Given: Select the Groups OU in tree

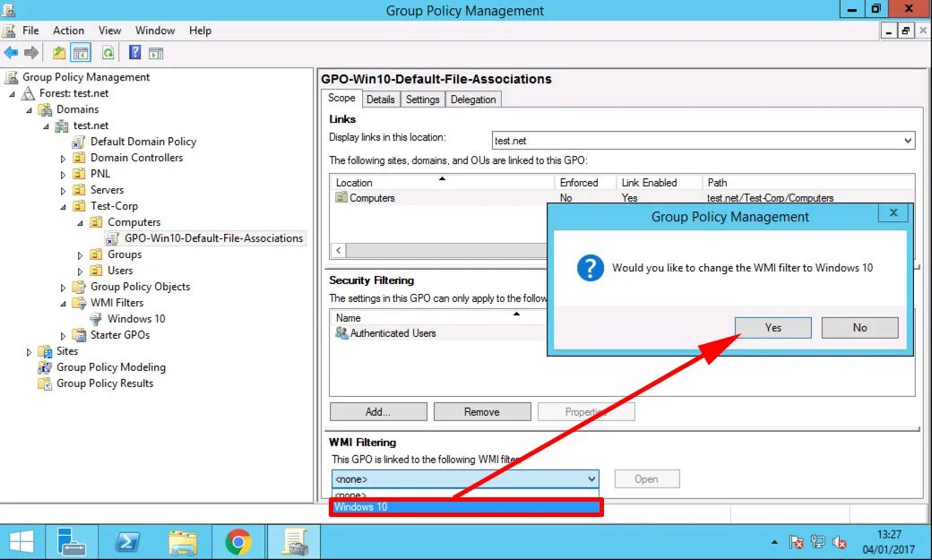Looking at the screenshot, I should pos(125,254).
